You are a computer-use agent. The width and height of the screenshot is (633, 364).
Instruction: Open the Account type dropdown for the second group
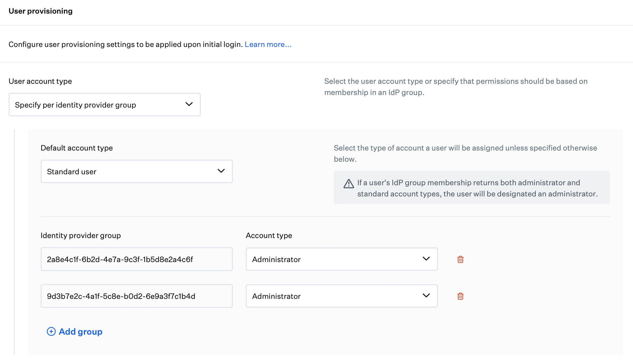(341, 296)
